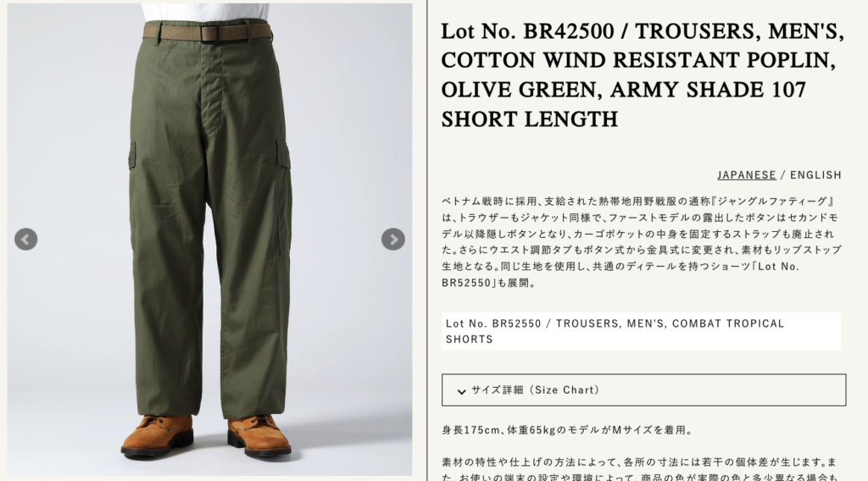868x481 pixels.
Task: Click the BR42500 lot number in the title
Action: pyautogui.click(x=569, y=31)
